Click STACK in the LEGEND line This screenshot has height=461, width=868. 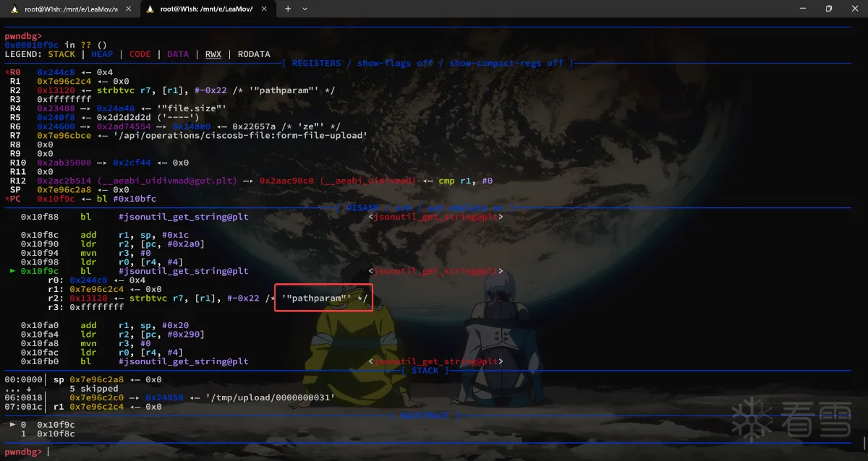tap(61, 54)
